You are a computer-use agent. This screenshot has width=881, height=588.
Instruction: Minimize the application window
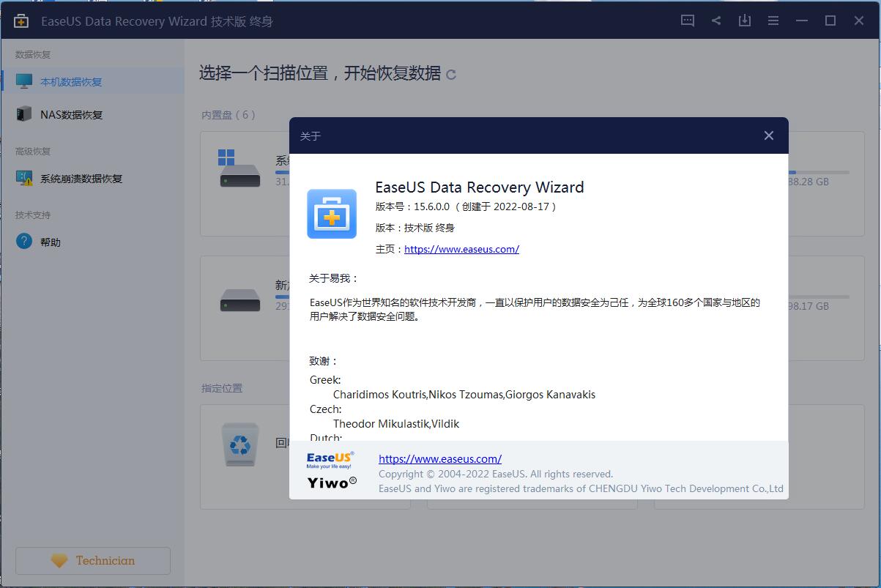click(802, 21)
